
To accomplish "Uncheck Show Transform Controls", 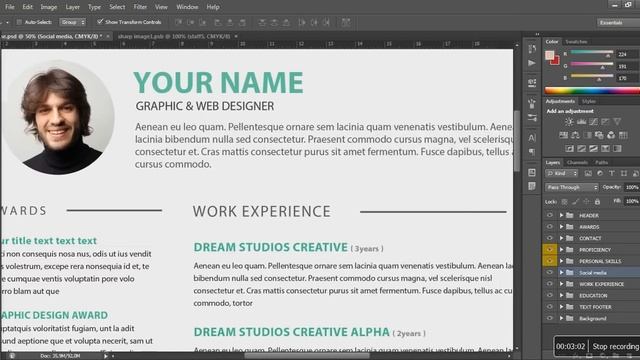I will (100, 22).
